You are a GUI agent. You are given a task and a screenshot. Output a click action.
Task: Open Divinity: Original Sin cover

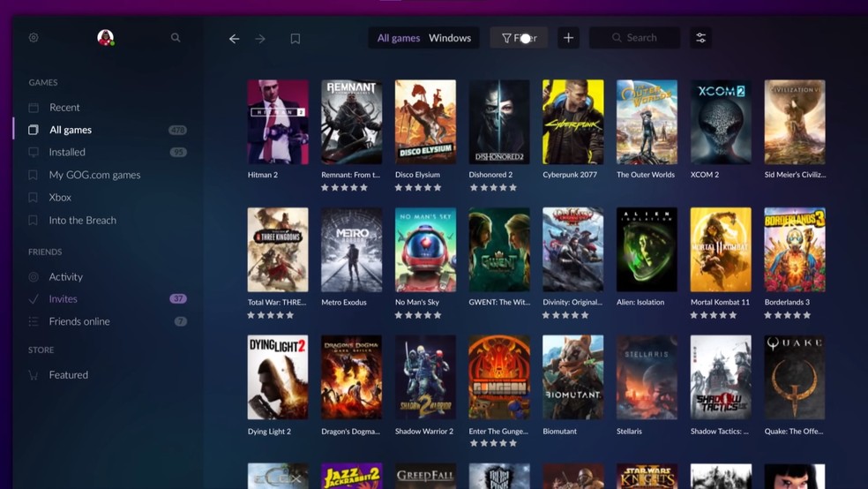pyautogui.click(x=573, y=250)
